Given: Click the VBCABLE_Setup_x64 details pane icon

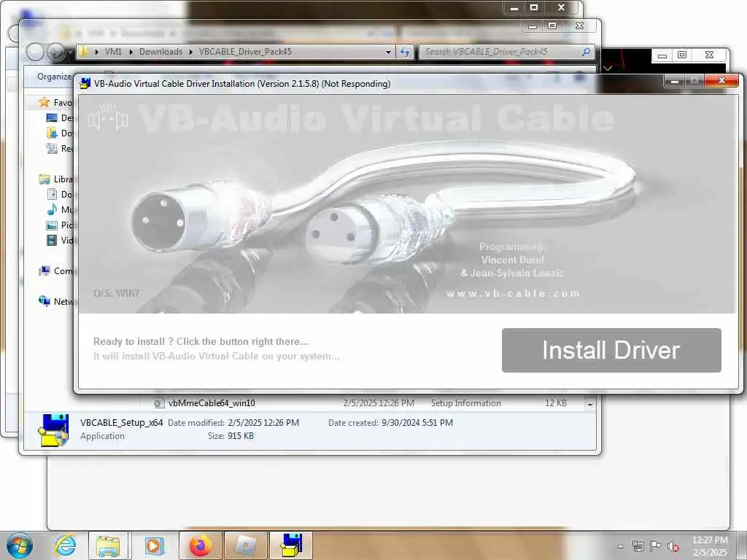Looking at the screenshot, I should click(x=53, y=430).
